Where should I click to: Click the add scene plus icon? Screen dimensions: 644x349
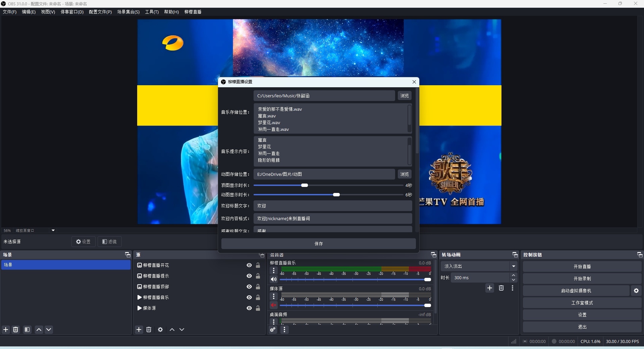(x=6, y=330)
